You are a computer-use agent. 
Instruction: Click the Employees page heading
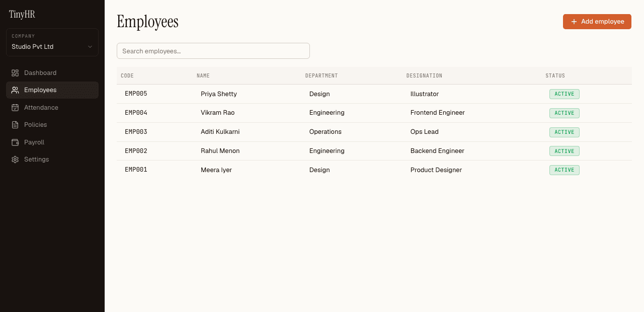point(147,22)
